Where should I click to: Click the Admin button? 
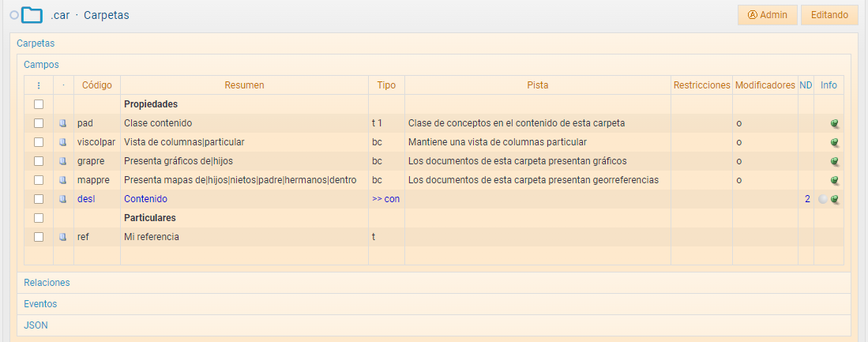[767, 15]
